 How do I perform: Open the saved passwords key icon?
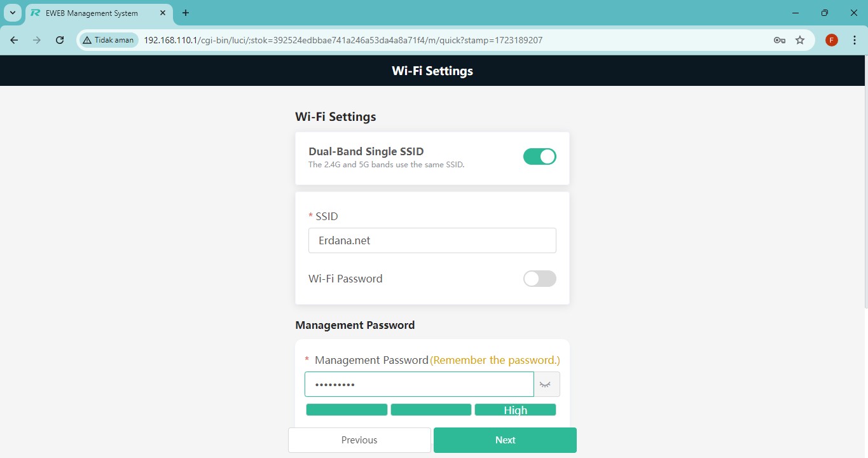coord(779,40)
